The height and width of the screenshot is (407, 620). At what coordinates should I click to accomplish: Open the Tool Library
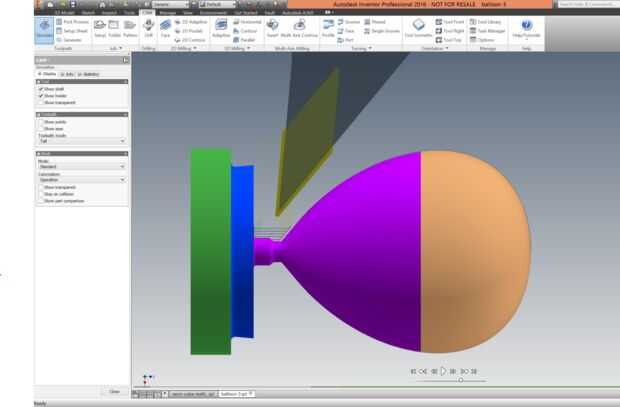tap(485, 22)
